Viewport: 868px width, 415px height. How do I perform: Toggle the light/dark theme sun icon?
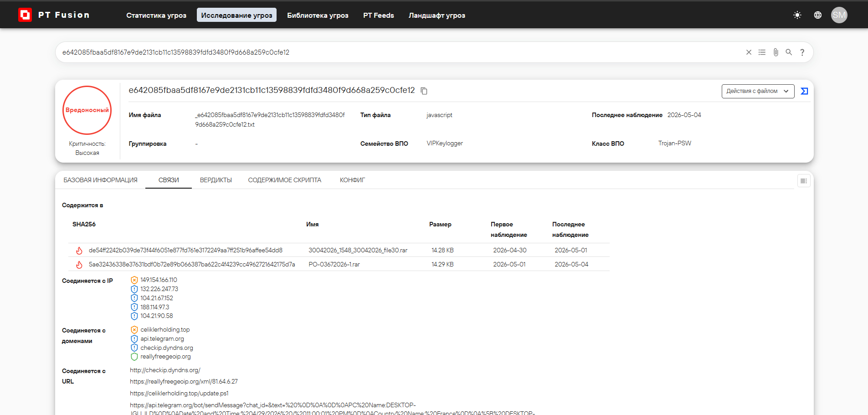click(797, 15)
